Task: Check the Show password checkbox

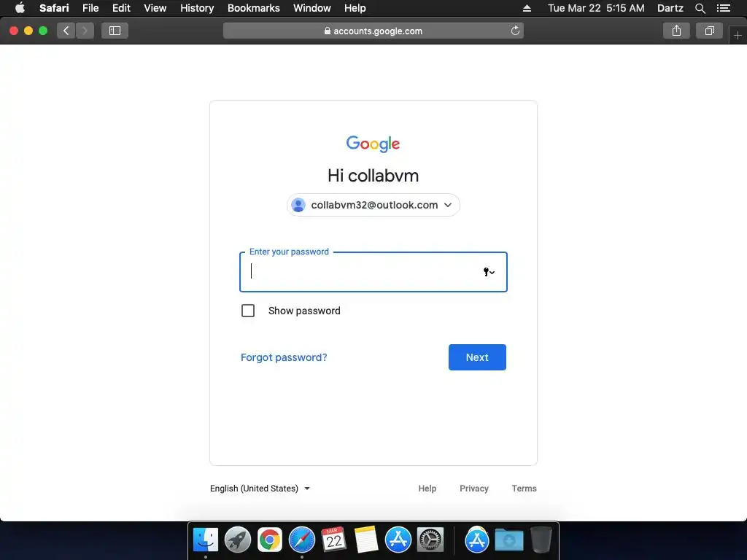Action: click(248, 311)
